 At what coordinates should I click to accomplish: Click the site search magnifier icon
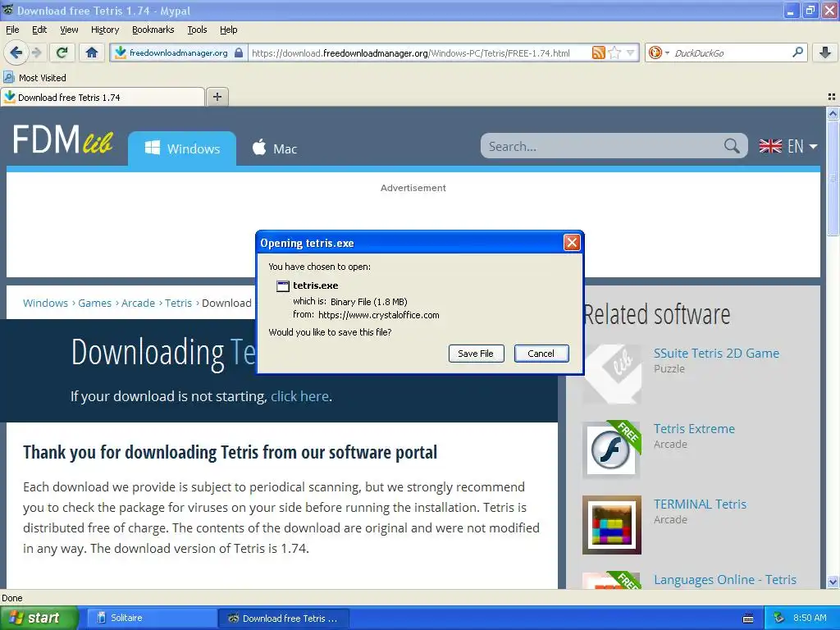(x=732, y=146)
